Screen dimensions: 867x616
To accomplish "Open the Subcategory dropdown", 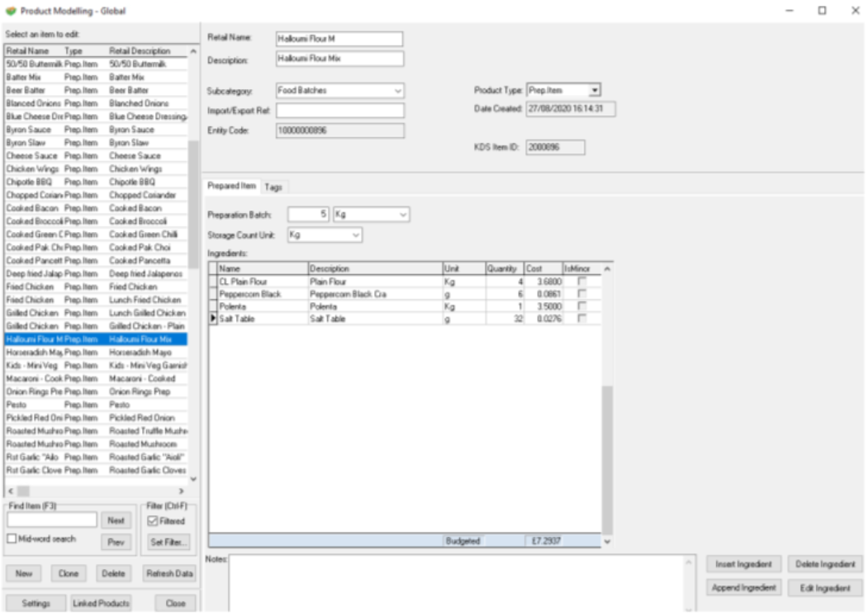I will [398, 90].
